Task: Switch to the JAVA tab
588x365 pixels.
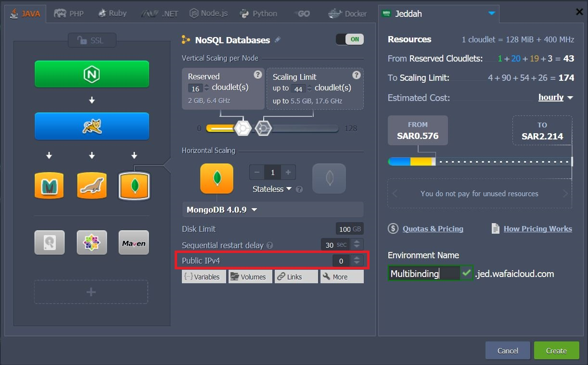Action: coord(26,13)
